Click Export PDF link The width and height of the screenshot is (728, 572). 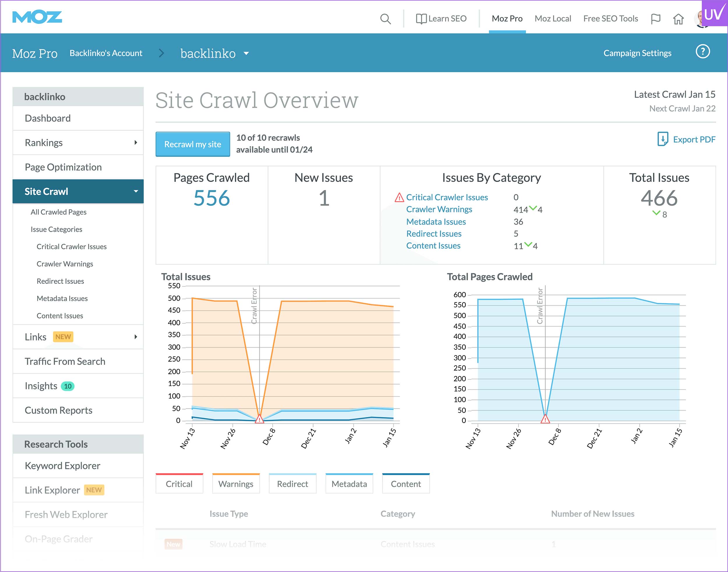click(694, 139)
